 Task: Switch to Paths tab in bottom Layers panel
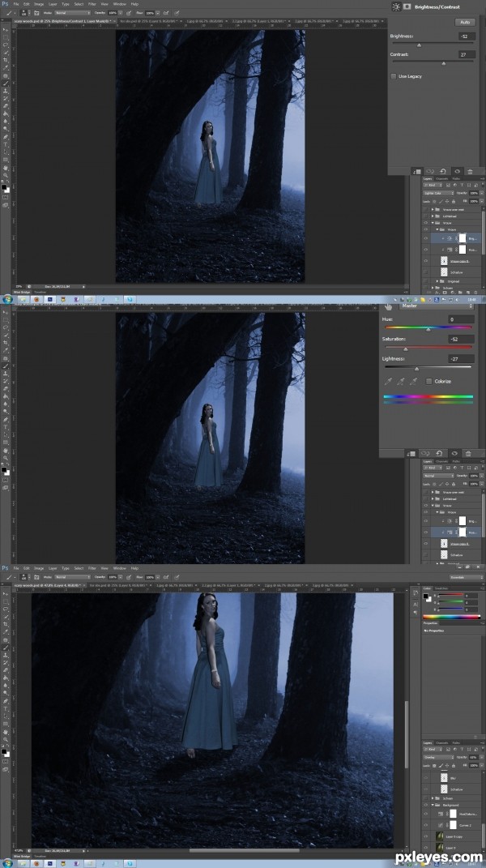[x=456, y=743]
